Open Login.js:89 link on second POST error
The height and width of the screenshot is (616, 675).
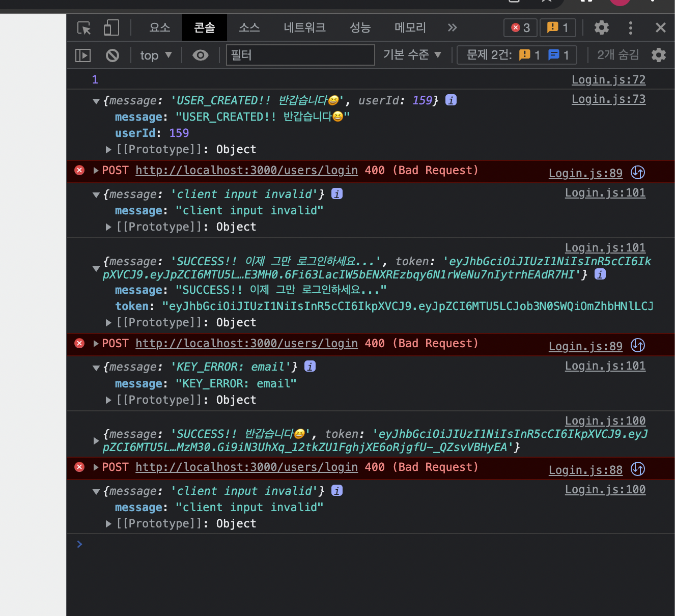tap(585, 347)
